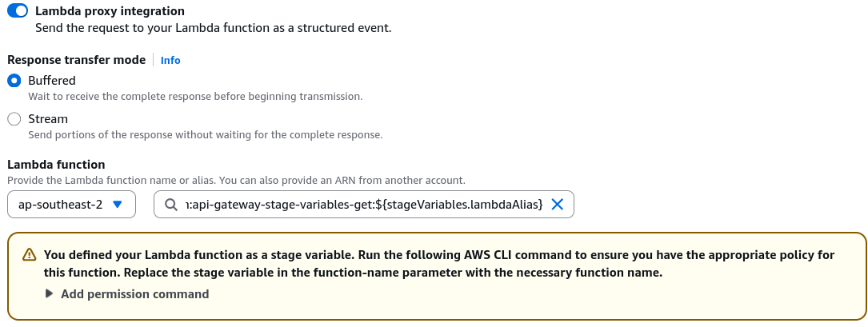This screenshot has height=327, width=868.
Task: Select the Buffered radio button
Action: click(14, 81)
